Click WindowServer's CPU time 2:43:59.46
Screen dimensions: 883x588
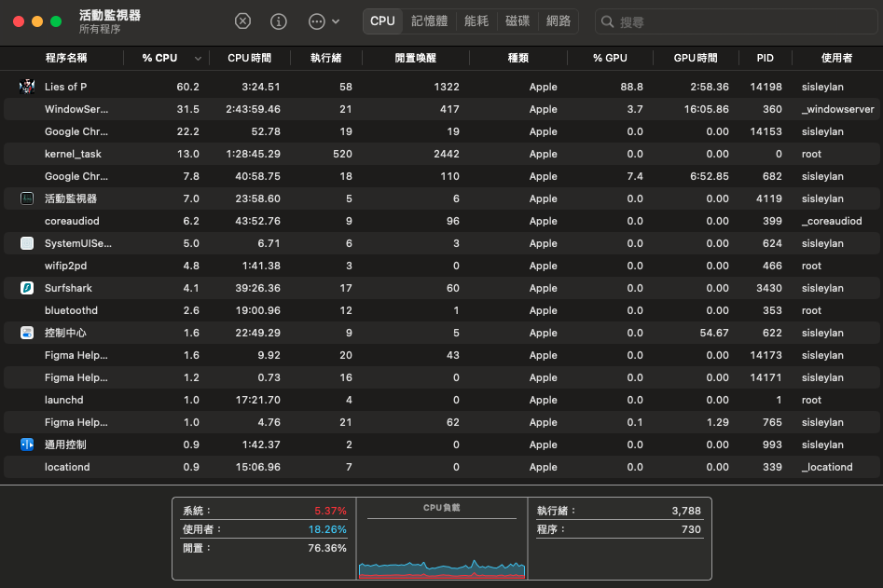click(253, 109)
